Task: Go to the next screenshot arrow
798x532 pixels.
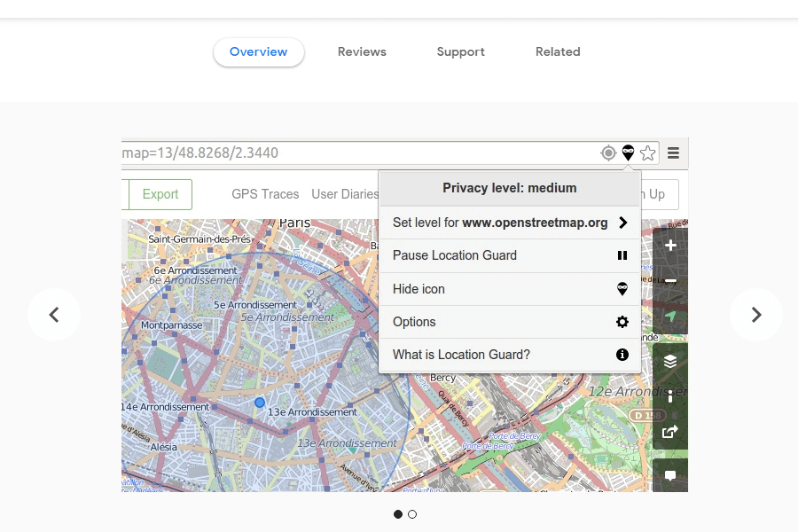Action: click(755, 315)
